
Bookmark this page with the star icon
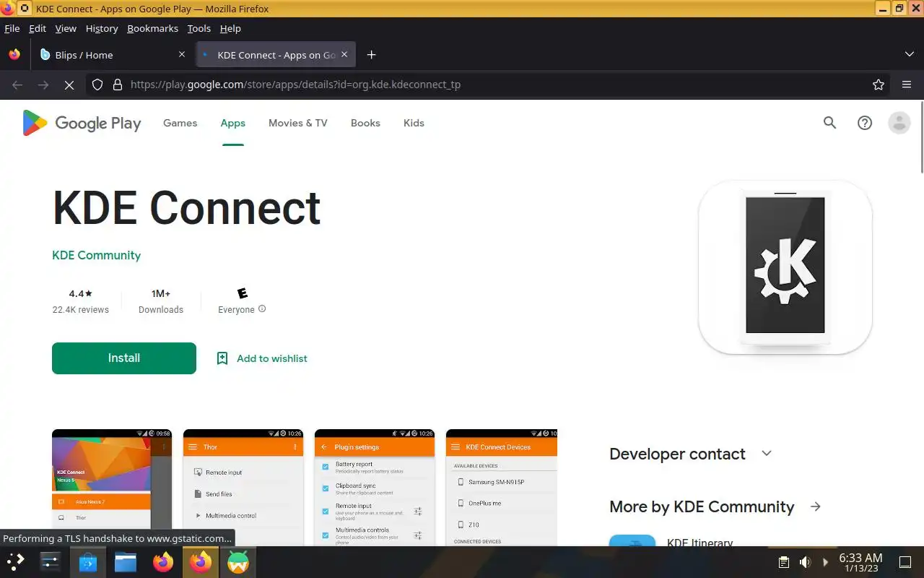point(879,85)
